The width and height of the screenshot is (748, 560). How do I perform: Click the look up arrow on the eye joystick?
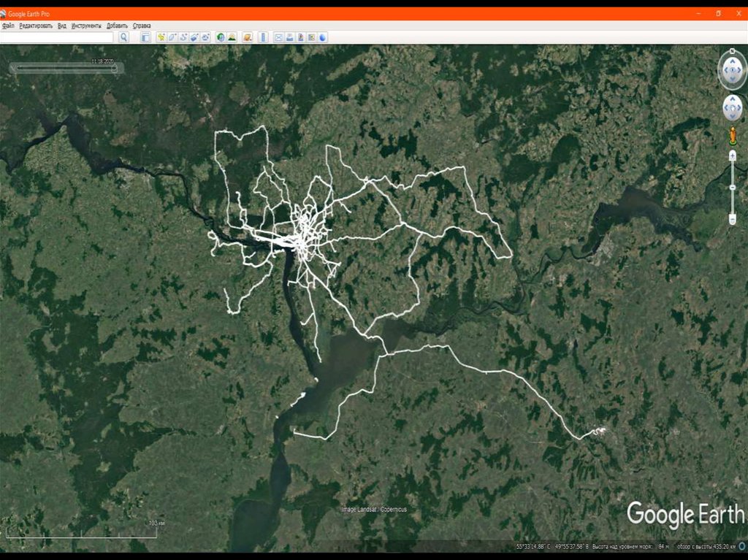point(732,62)
